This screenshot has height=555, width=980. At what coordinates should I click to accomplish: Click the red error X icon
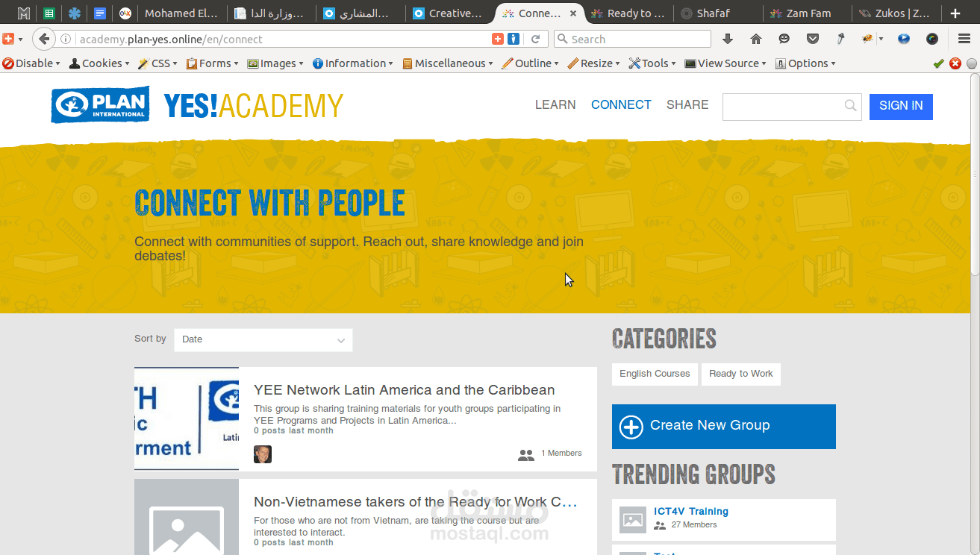tap(955, 63)
